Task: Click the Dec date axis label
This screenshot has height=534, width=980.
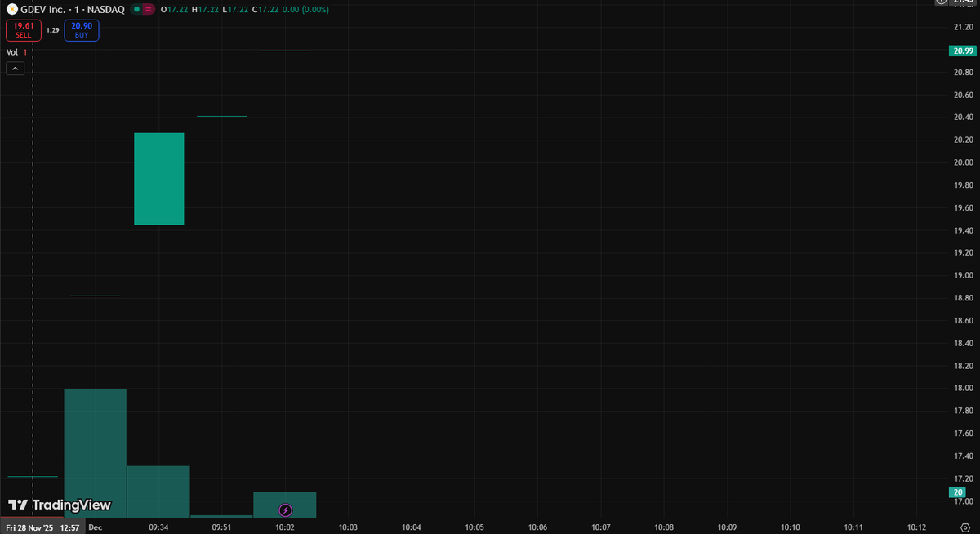Action: pos(96,527)
